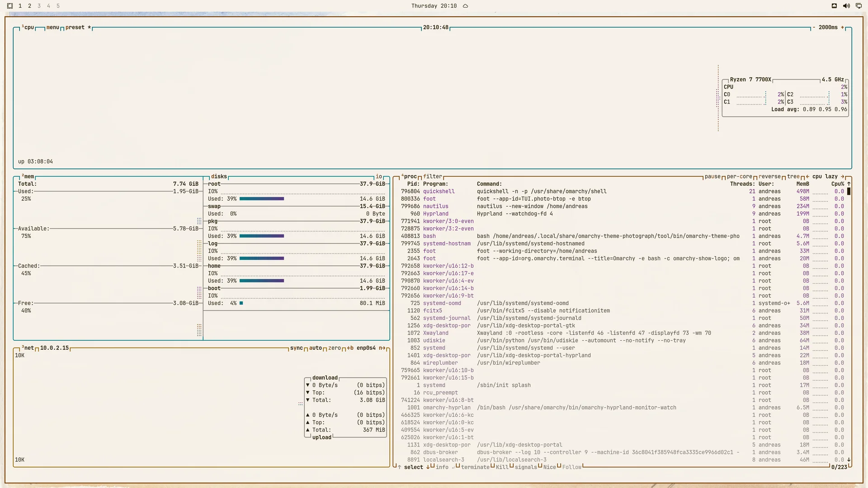Click the volume icon in system tray
This screenshot has height=488, width=868.
point(846,6)
